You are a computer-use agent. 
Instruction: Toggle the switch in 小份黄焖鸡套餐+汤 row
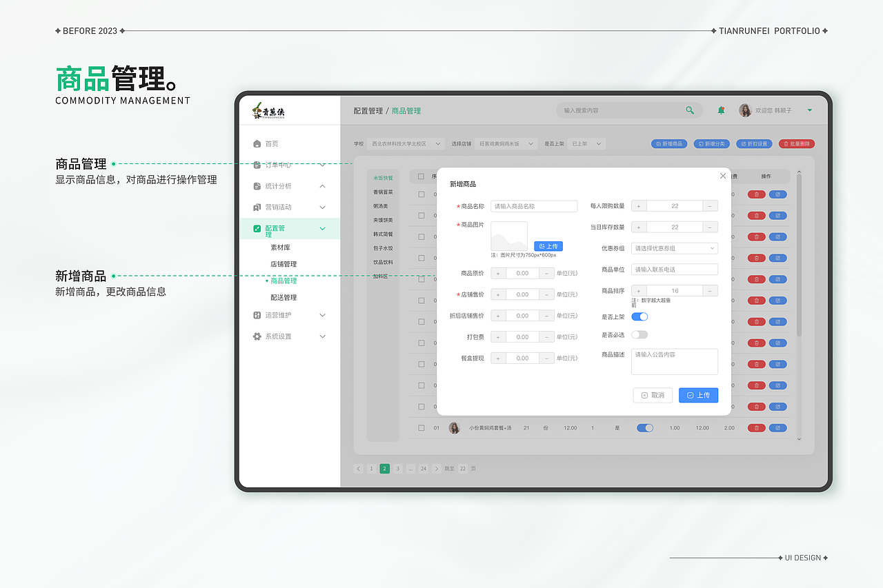click(645, 428)
